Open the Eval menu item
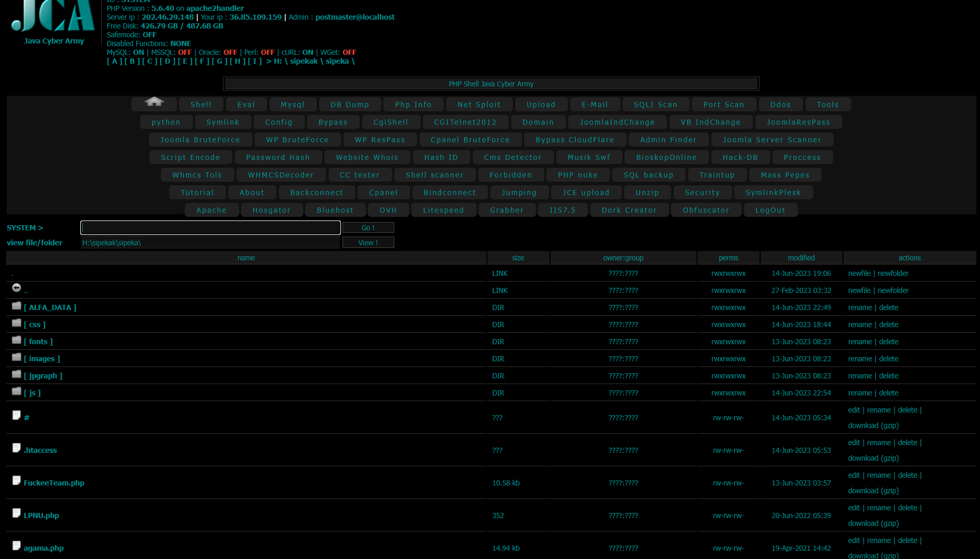Screen dimensions: 980x559 246,105
